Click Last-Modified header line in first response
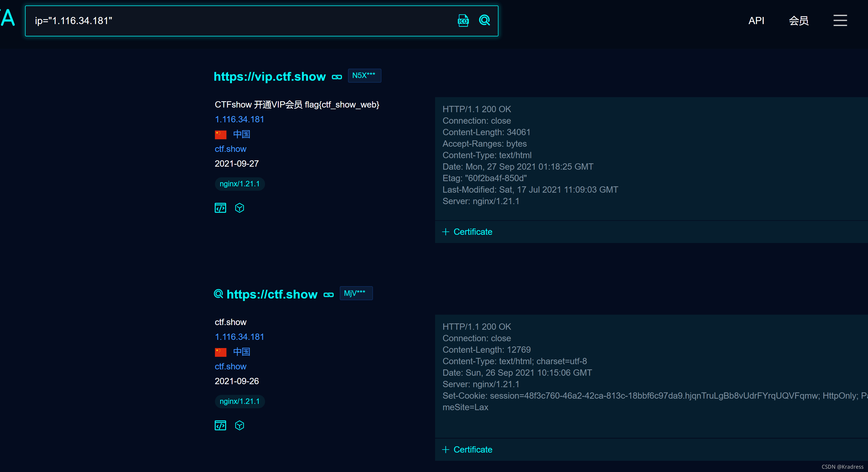This screenshot has width=868, height=472. coord(530,190)
